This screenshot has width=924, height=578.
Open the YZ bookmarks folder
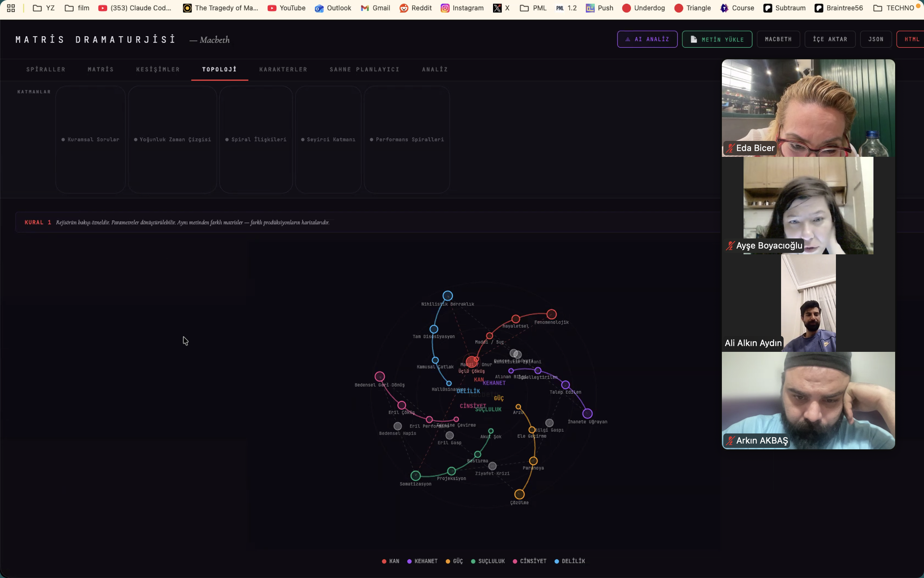44,8
